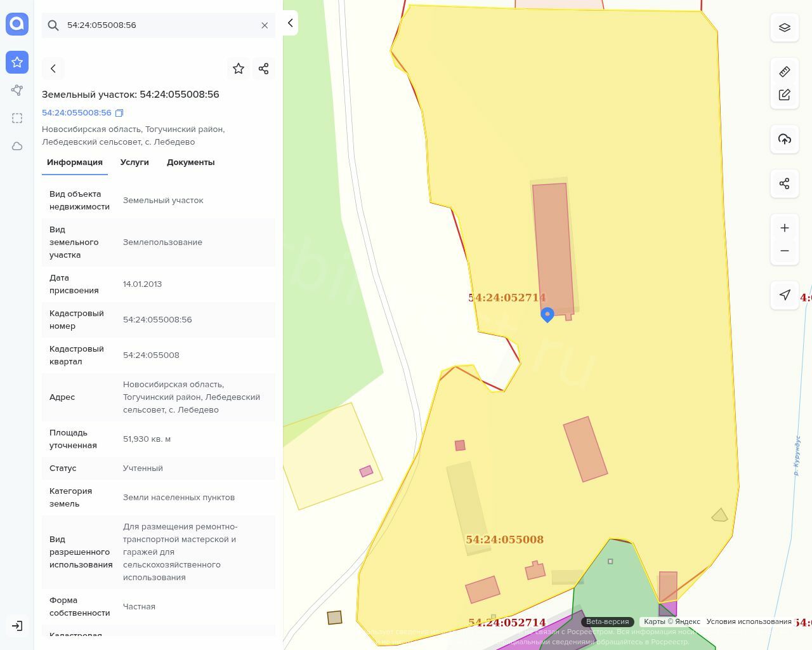Open favorites in left sidebar
Viewport: 812px width, 650px height.
pos(17,62)
